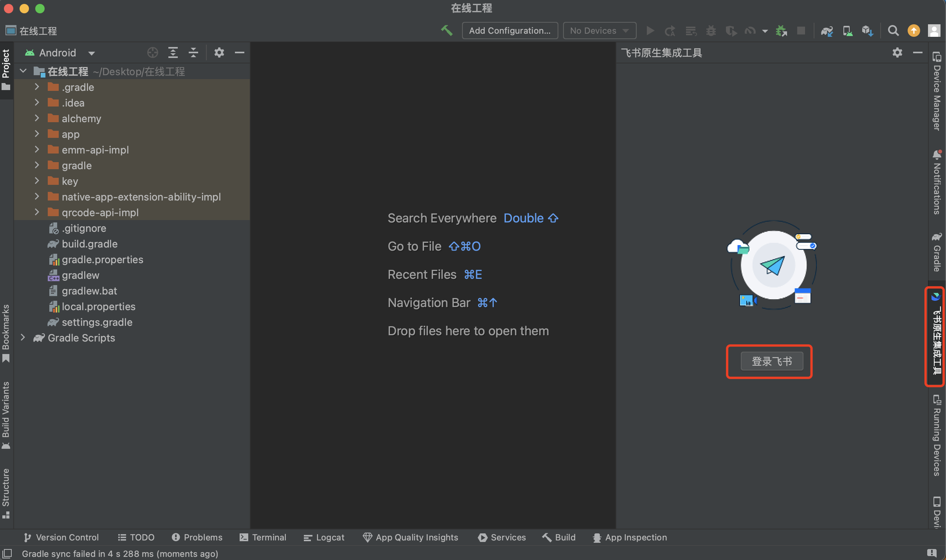Screen dimensions: 946x560
Task: Open the SDK Manager toolbar icon
Action: (867, 31)
